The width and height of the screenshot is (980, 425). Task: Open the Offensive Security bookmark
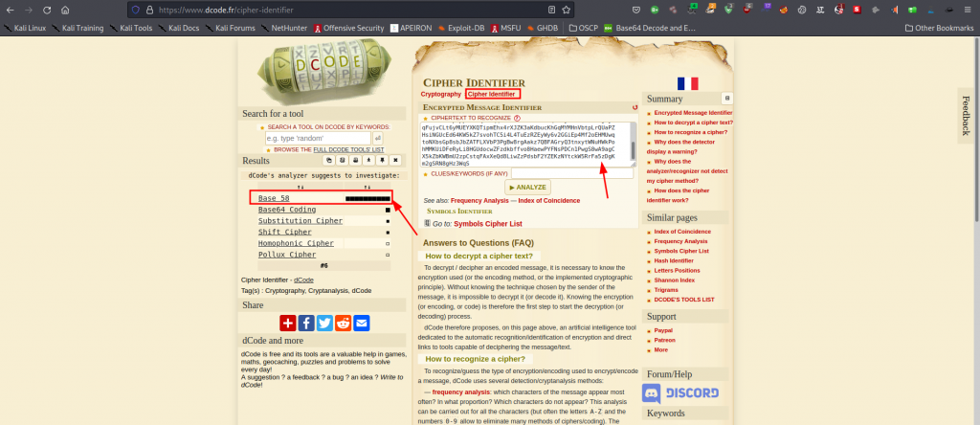pyautogui.click(x=348, y=28)
